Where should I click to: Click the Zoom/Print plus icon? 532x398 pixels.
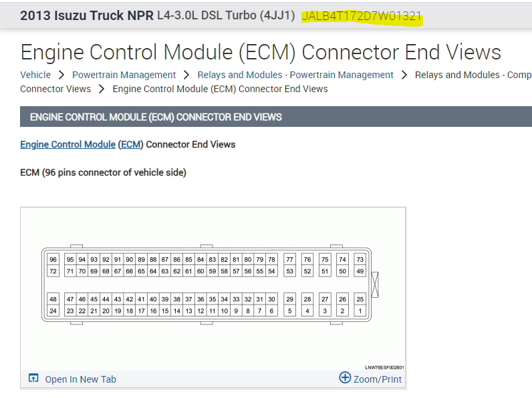tap(345, 378)
